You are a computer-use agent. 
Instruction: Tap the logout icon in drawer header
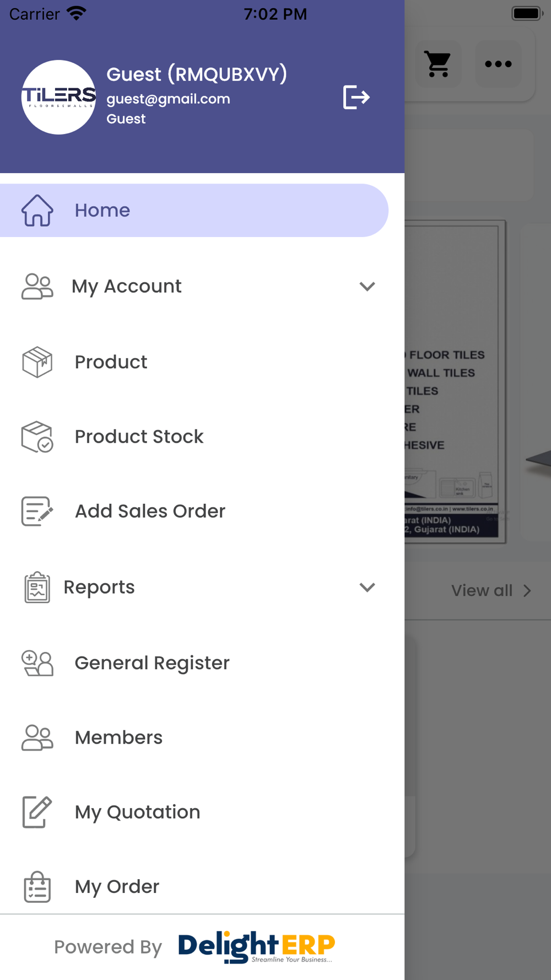pyautogui.click(x=356, y=98)
